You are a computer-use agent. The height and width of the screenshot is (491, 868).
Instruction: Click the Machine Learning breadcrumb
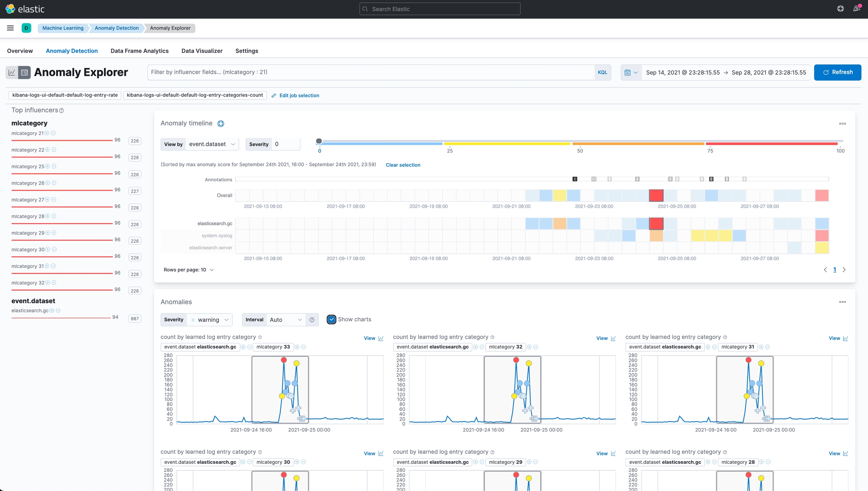(63, 28)
